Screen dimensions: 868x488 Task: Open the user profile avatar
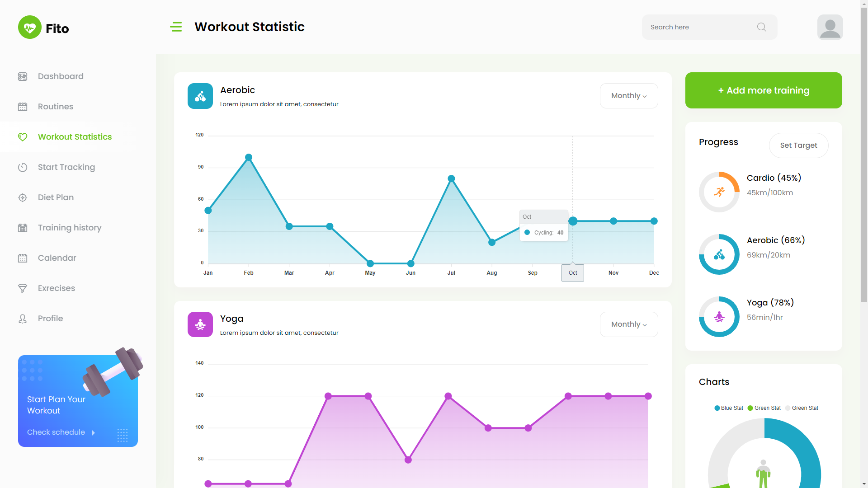tap(830, 27)
